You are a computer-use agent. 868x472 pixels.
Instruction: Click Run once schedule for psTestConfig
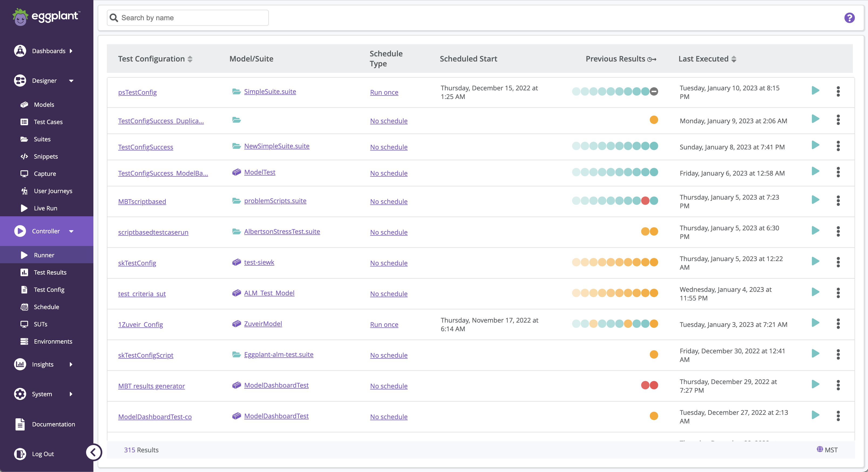(x=384, y=92)
